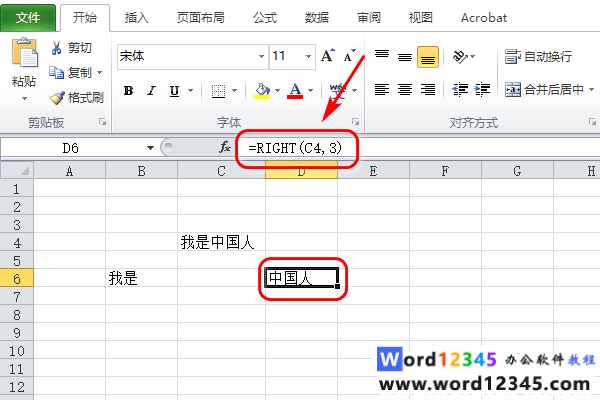Open Paste options dropdown arrow
This screenshot has width=600, height=400.
[24, 98]
